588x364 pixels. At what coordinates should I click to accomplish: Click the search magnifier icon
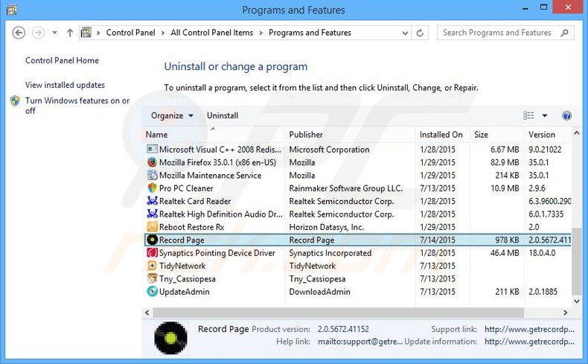point(564,33)
